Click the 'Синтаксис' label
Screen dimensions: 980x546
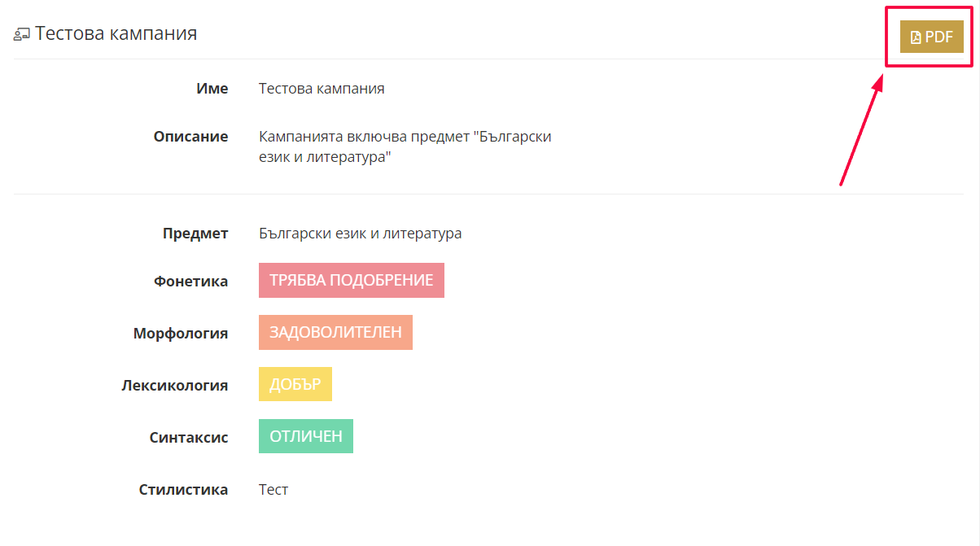(189, 438)
